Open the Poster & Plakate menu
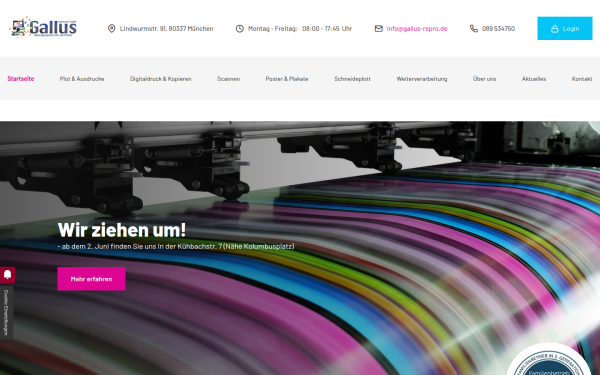The width and height of the screenshot is (600, 375). tap(287, 79)
